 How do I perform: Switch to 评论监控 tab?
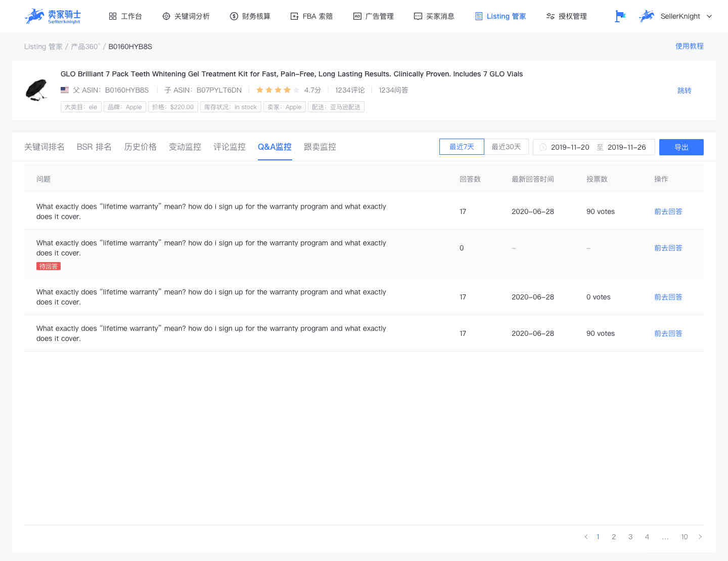click(x=230, y=147)
